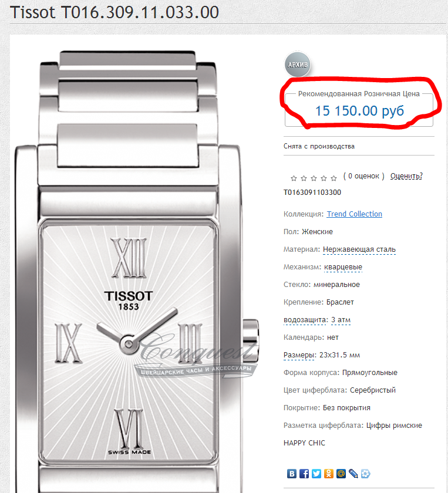Share via the orange Odnoklassniki icon
Image resolution: width=448 pixels, height=493 pixels.
click(328, 474)
